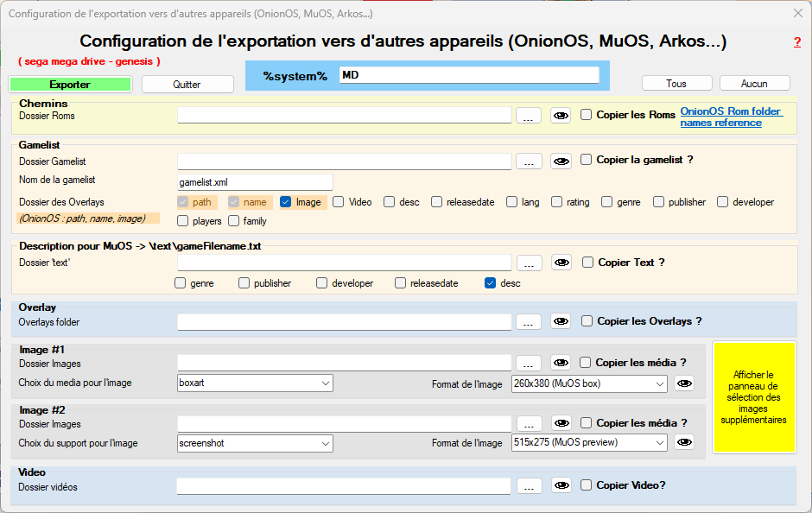
Task: Click the eye icon for Overlays folder
Action: (561, 321)
